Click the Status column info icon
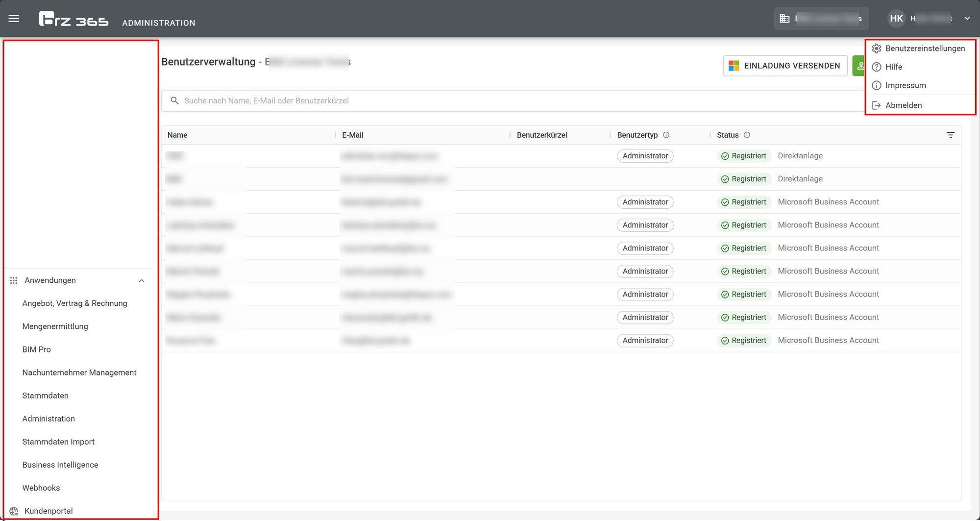The width and height of the screenshot is (980, 521). point(747,135)
